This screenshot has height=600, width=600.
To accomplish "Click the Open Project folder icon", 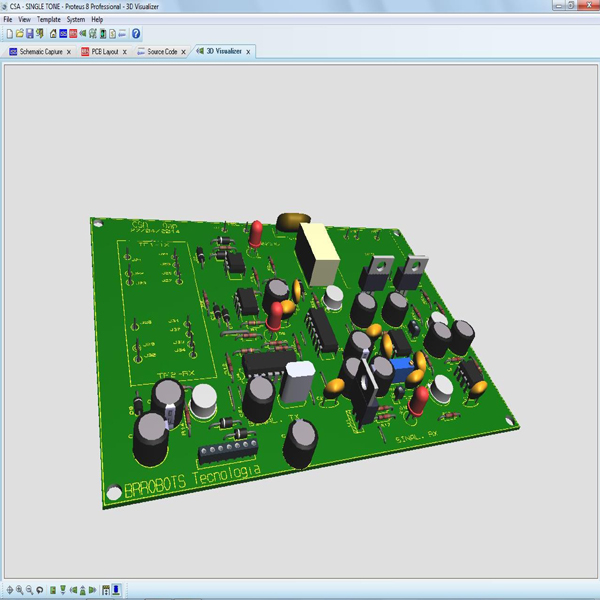I will click(19, 34).
